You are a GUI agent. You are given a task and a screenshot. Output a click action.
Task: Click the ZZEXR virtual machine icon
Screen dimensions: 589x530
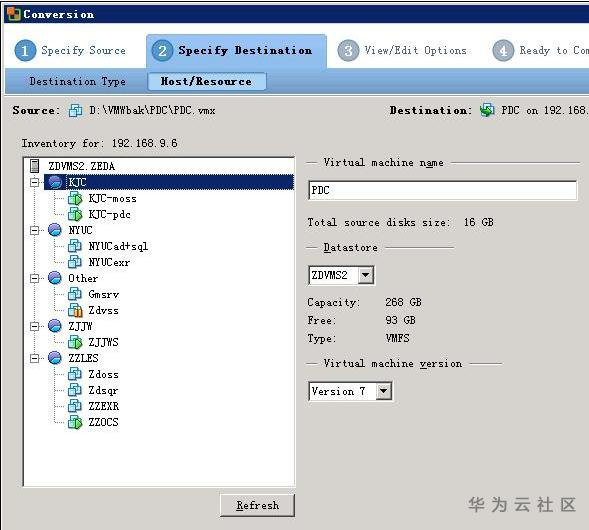point(75,406)
